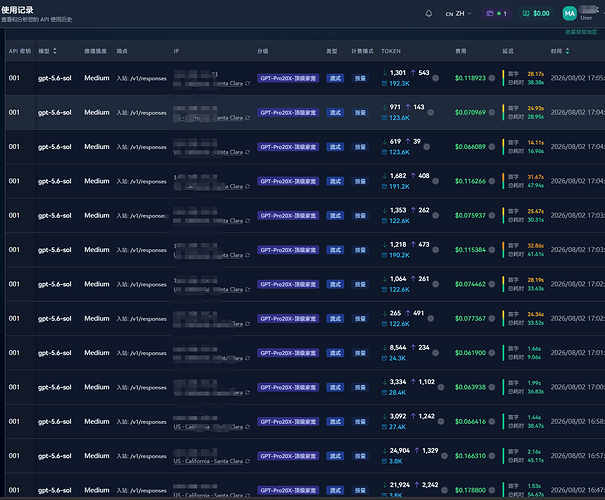Image resolution: width=605 pixels, height=500 pixels.
Task: Toggle sort order on the time column
Action: tap(560, 51)
